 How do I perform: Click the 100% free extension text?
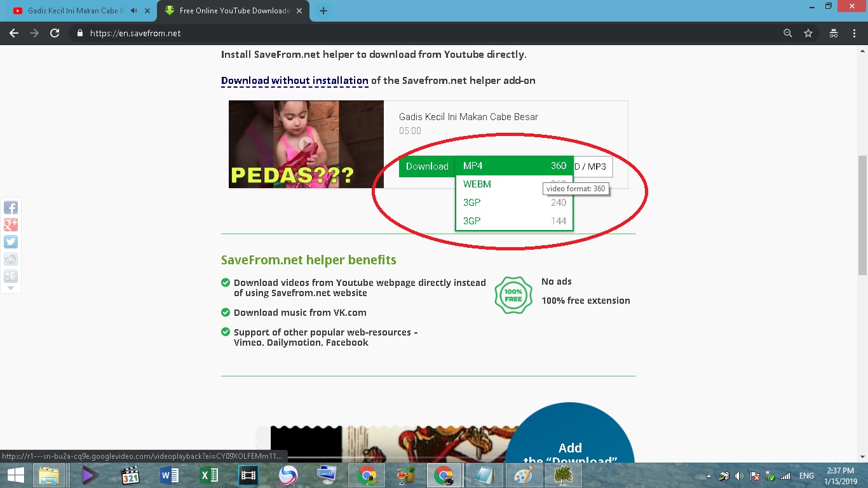[x=586, y=301]
